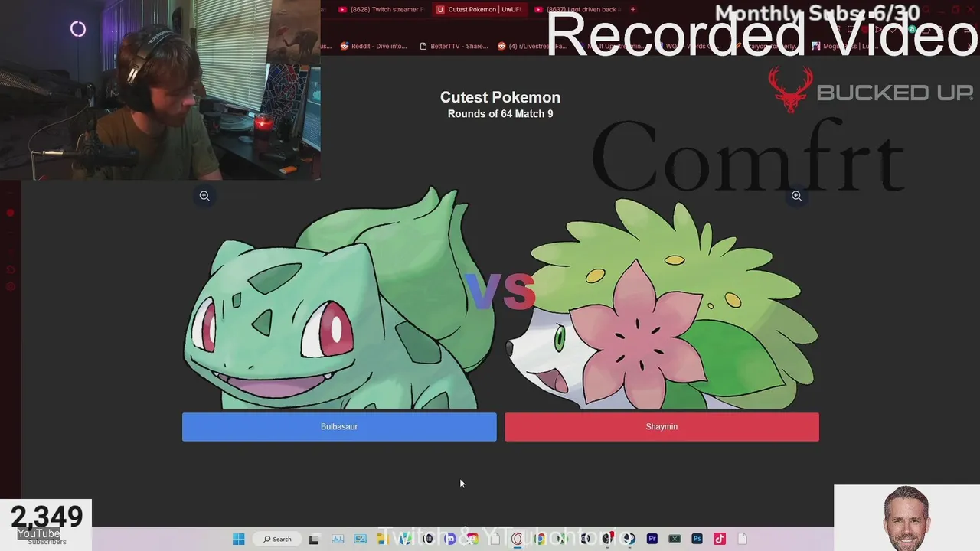This screenshot has height=551, width=980.
Task: Open the r/Livestream bookmark
Action: pos(533,46)
